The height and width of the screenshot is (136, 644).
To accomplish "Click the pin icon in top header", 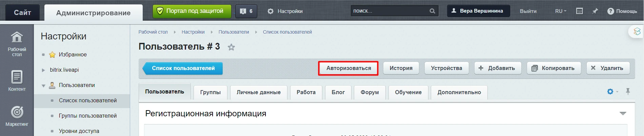I will 595,11.
